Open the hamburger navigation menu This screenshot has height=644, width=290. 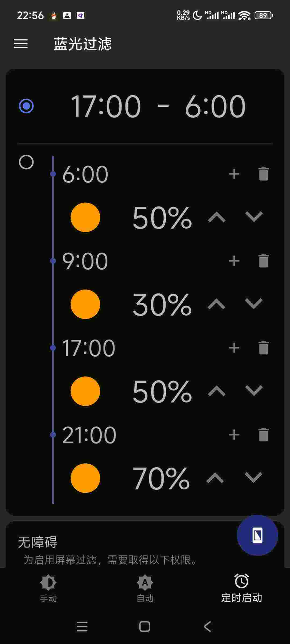click(x=21, y=43)
